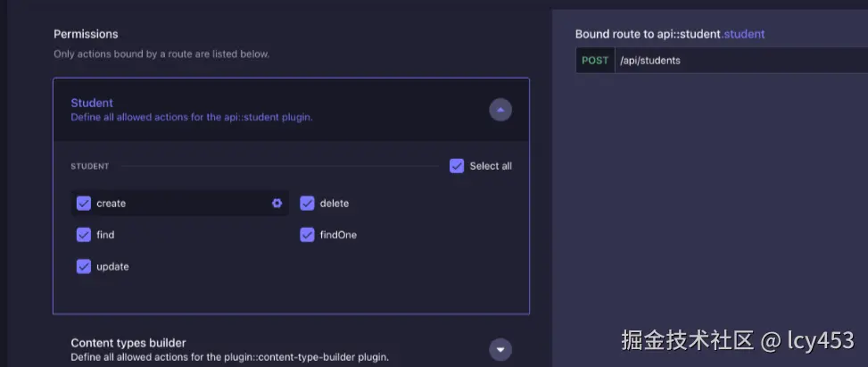Click the highlighted student text in Bound route heading

pyautogui.click(x=744, y=34)
